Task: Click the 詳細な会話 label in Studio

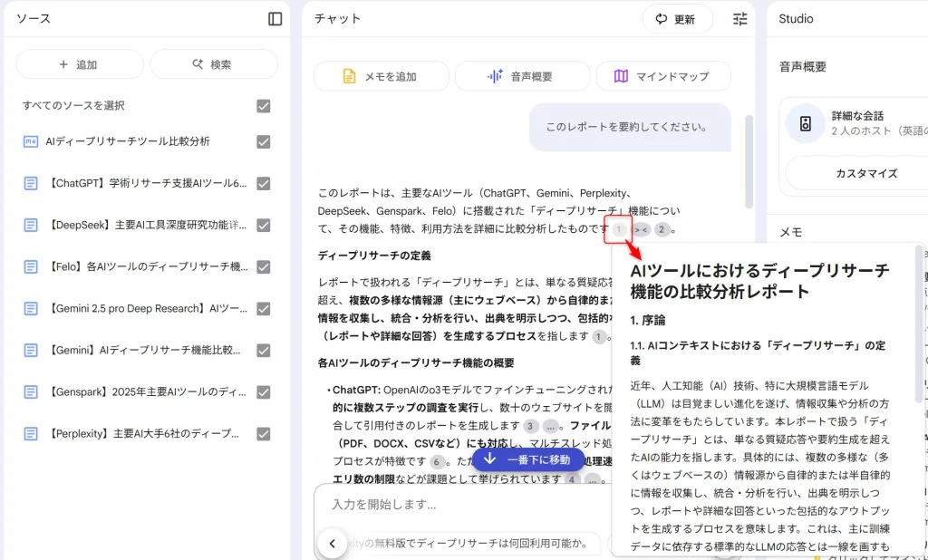Action: pos(857,116)
